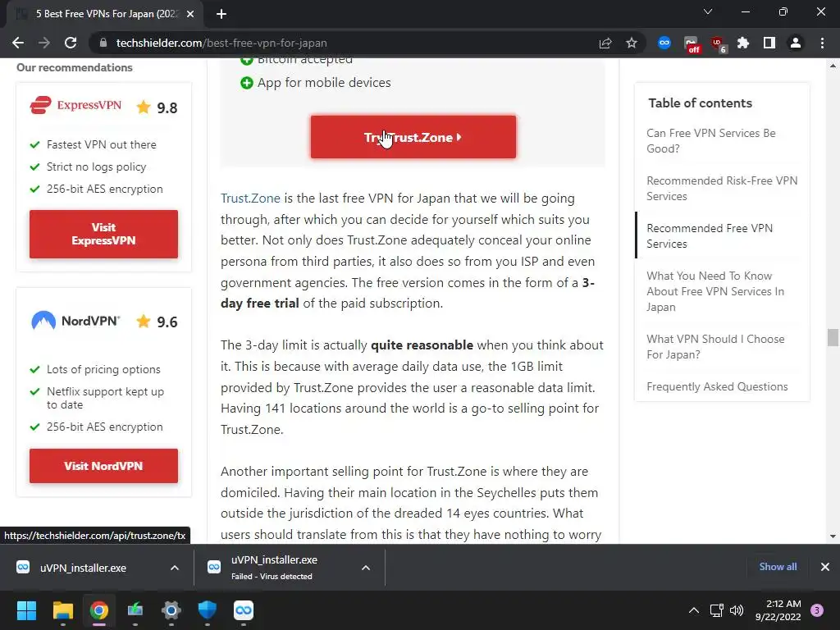This screenshot has width=840, height=630.
Task: View site security lock info
Action: click(x=103, y=43)
